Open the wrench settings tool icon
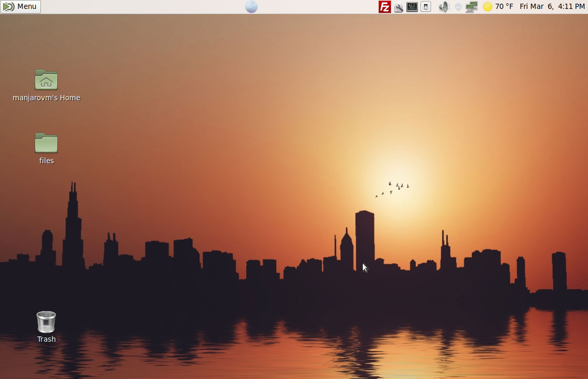The width and height of the screenshot is (588, 379). [398, 7]
